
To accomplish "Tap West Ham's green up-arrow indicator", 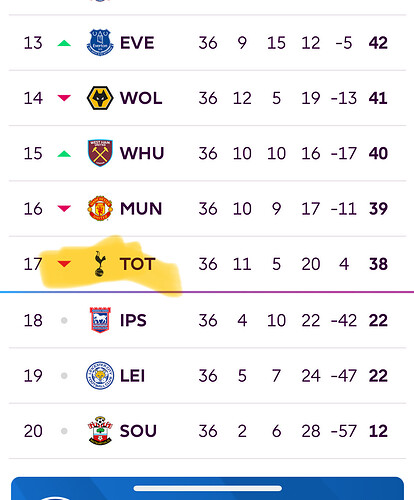I will tap(64, 154).
